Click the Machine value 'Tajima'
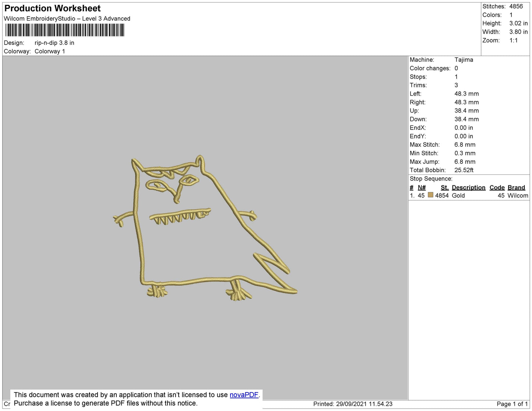The height and width of the screenshot is (411, 532). coord(464,60)
